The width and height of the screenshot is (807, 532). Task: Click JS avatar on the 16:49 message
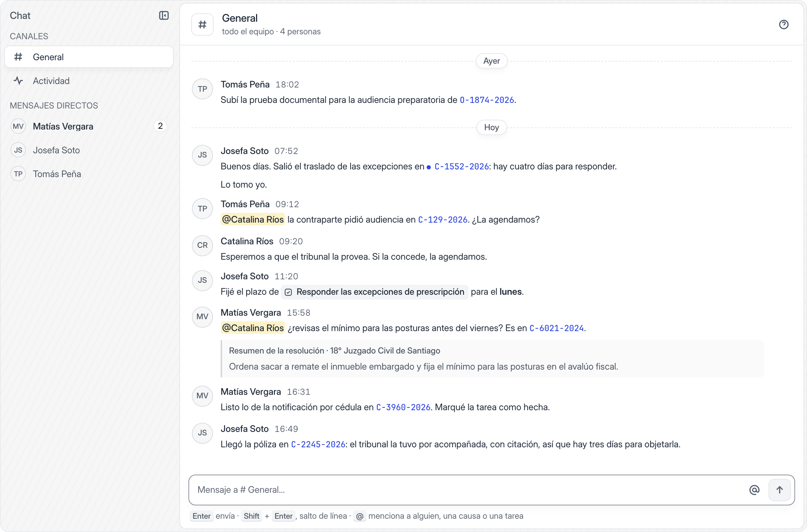pos(202,433)
